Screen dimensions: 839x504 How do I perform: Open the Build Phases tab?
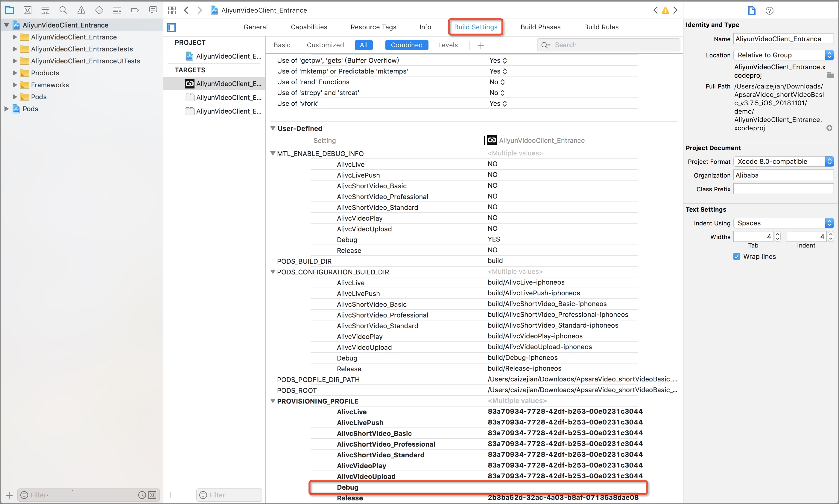coord(540,27)
